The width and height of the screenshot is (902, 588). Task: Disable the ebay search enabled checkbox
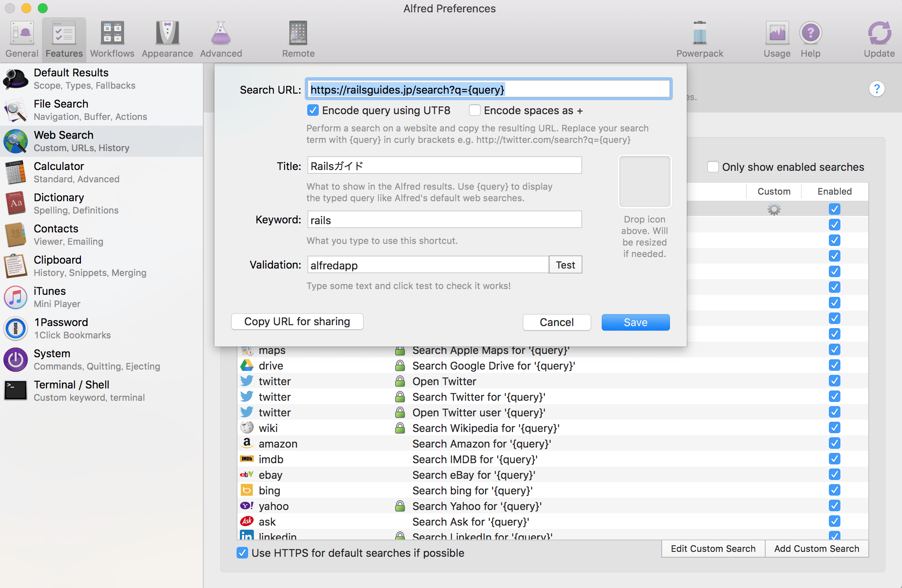(x=834, y=474)
